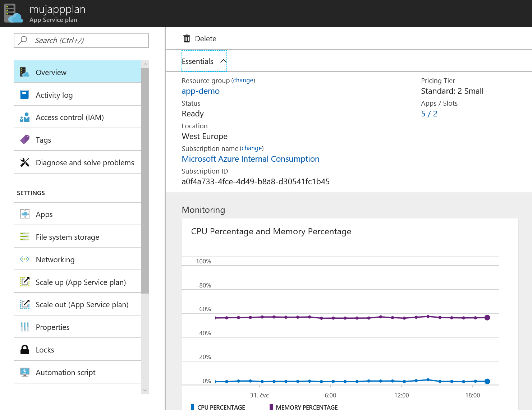Viewport: 532px width, 410px height.
Task: Open the Overview menu item
Action: pyautogui.click(x=77, y=72)
